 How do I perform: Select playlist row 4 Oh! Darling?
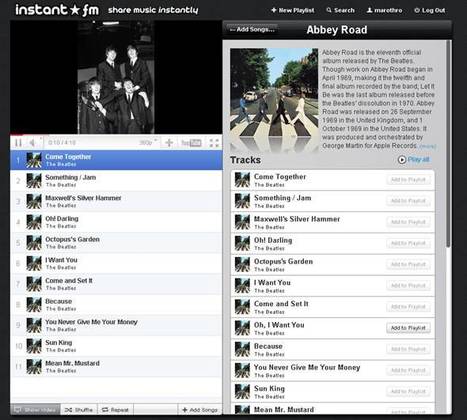coord(116,222)
